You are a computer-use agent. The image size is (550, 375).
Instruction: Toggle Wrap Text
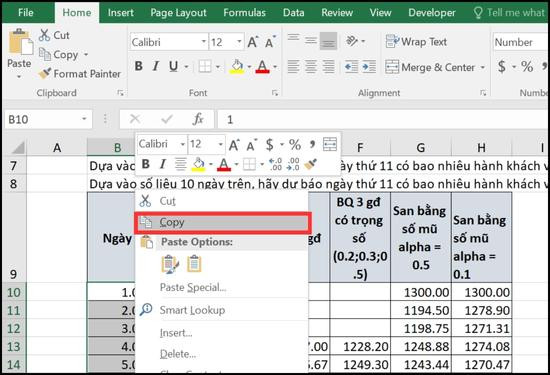(x=416, y=42)
